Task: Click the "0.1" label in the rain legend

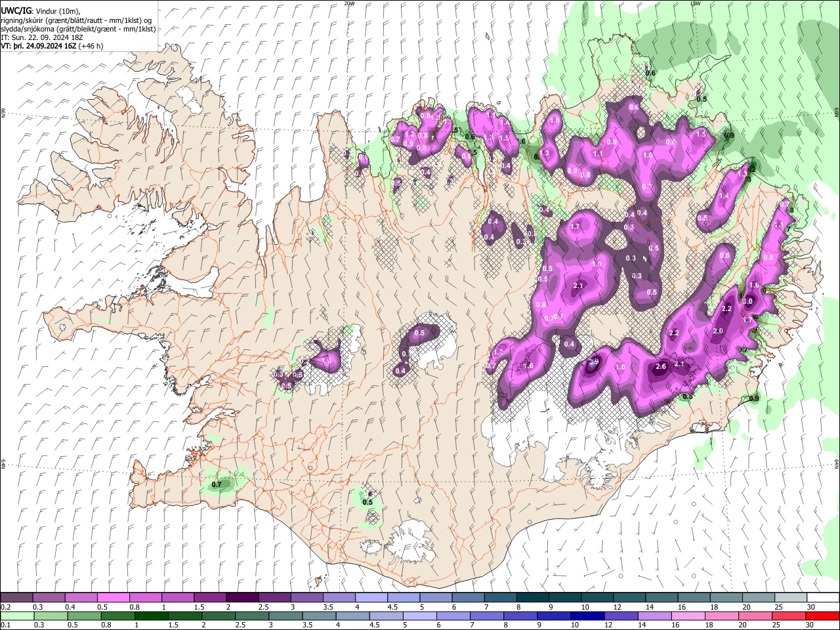Action: [x=5, y=625]
